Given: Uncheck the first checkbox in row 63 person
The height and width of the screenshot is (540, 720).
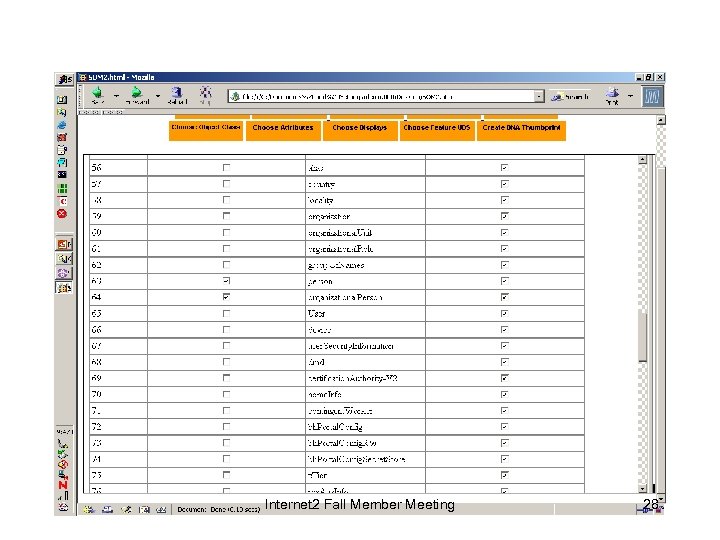Looking at the screenshot, I should pos(226,281).
